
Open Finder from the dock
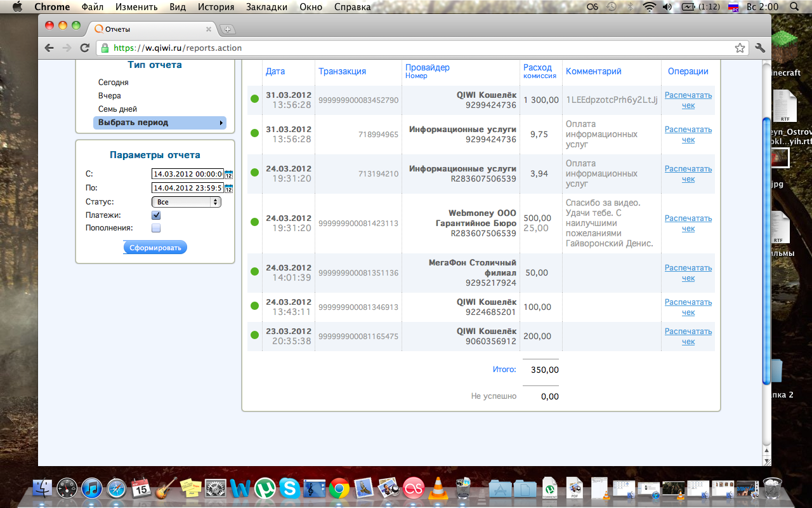43,488
